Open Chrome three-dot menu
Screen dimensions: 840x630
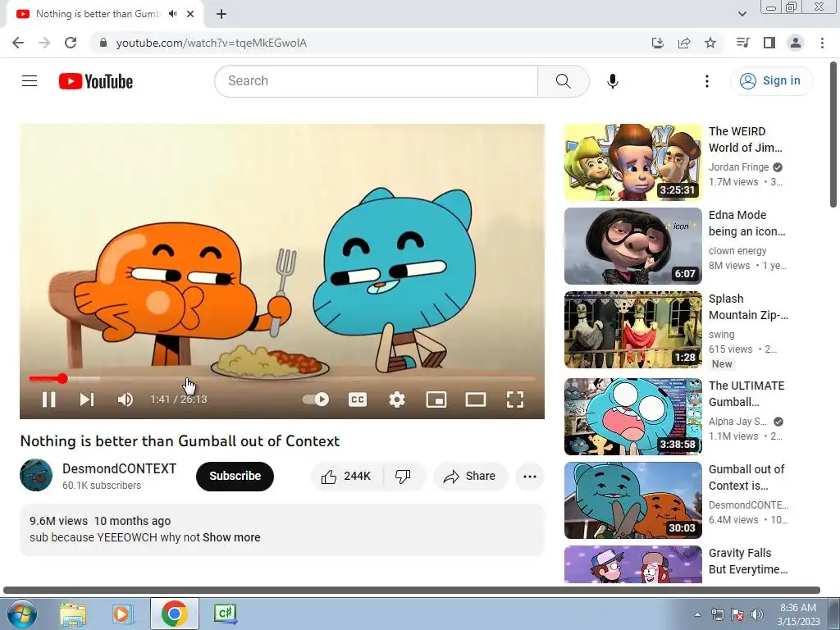point(822,43)
